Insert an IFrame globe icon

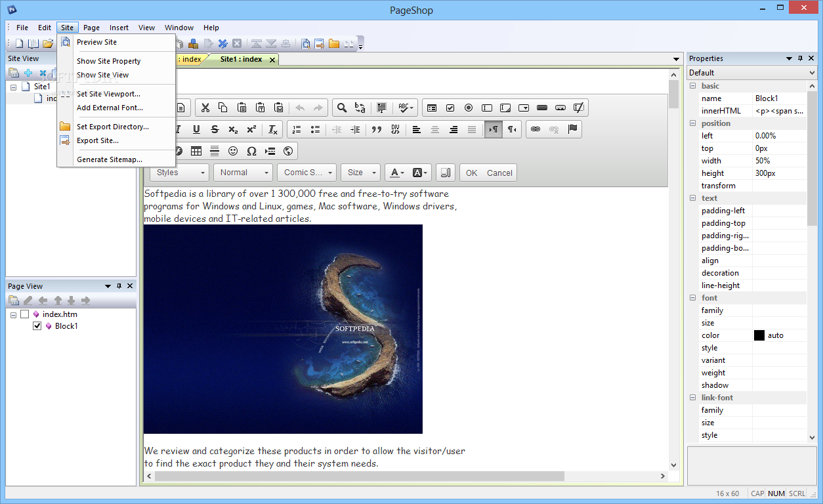(x=288, y=151)
